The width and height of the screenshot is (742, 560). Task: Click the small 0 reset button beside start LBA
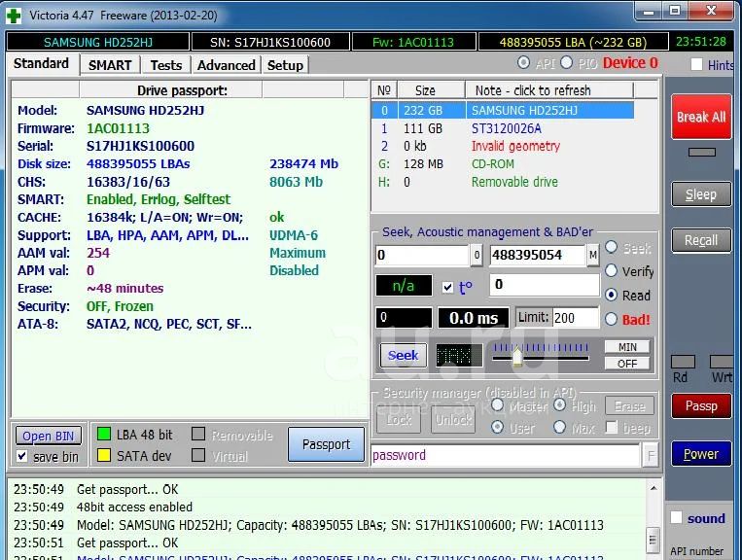[x=477, y=256]
